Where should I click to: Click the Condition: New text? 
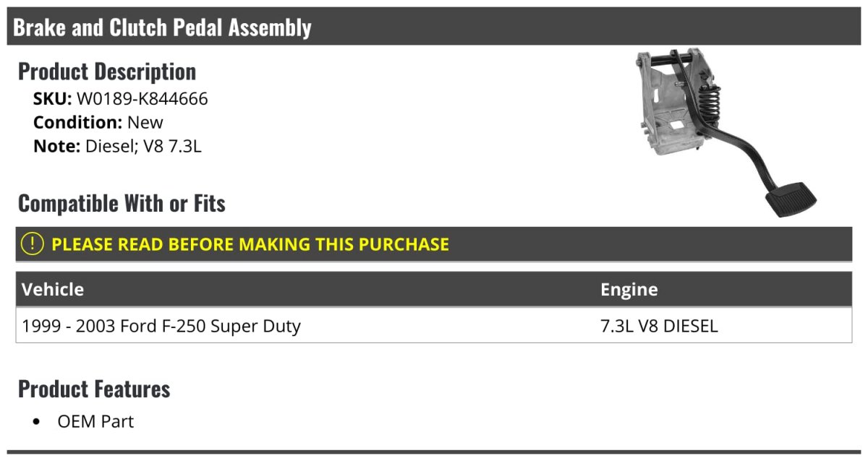[x=98, y=122]
